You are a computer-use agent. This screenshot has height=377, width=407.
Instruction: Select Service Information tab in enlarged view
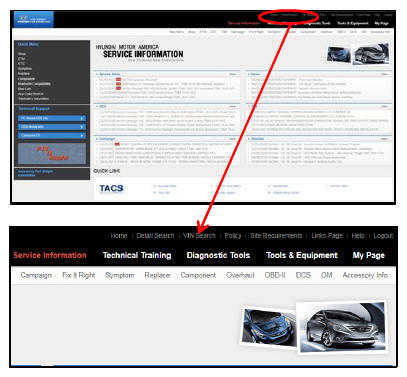pyautogui.click(x=50, y=255)
